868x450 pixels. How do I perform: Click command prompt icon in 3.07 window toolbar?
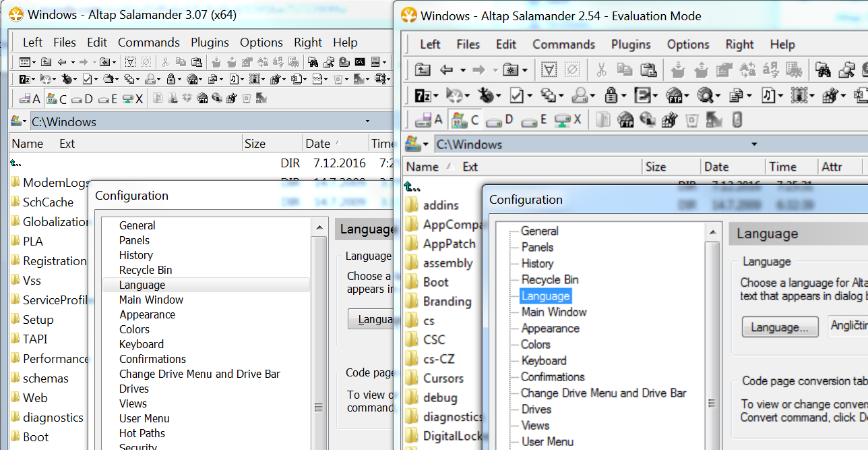(x=361, y=61)
